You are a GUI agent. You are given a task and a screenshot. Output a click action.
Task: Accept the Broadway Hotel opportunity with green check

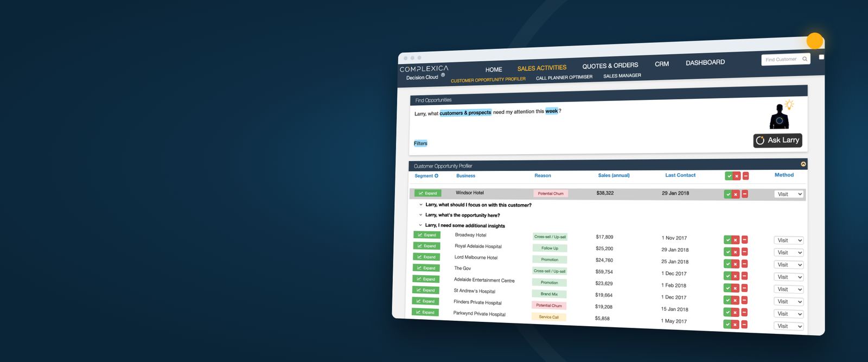[727, 240]
